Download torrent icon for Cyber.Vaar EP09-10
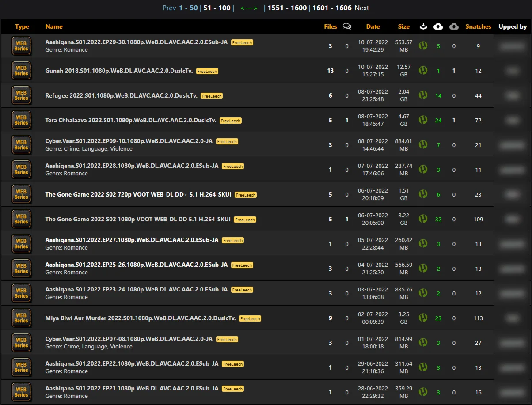This screenshot has width=532, height=405. pos(423,144)
